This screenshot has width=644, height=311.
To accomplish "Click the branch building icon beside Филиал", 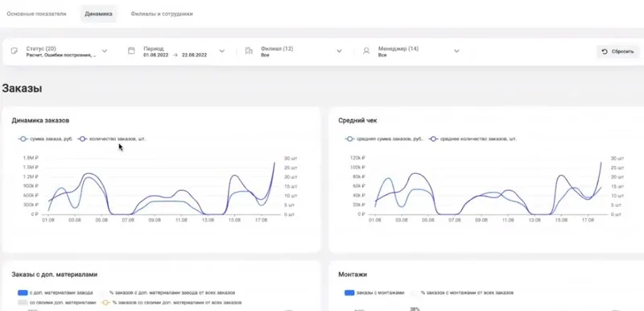I will point(249,51).
